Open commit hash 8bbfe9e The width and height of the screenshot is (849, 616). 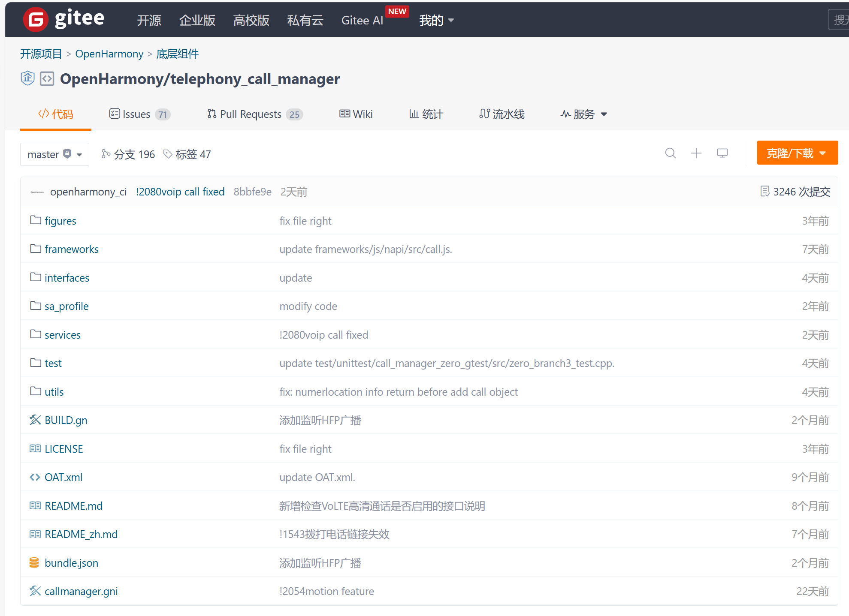click(252, 192)
